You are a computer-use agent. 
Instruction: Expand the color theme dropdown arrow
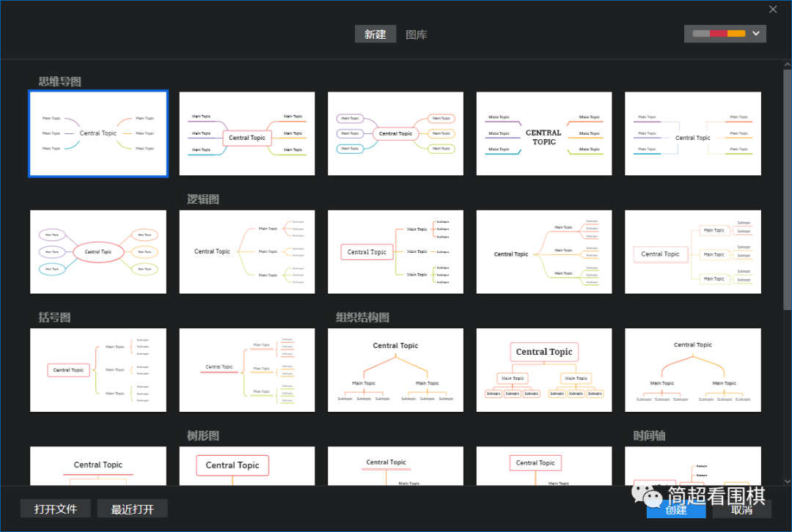[755, 33]
